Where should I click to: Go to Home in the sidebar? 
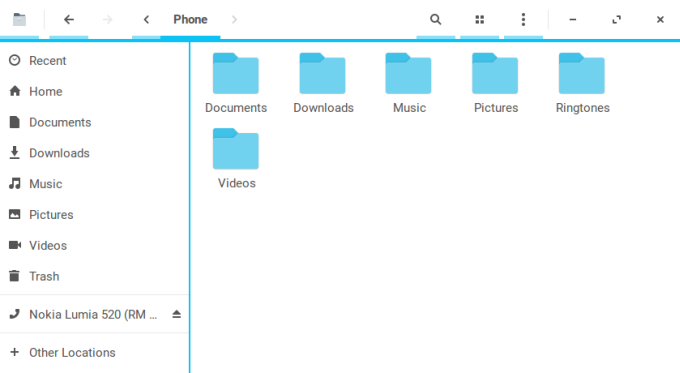click(x=95, y=92)
